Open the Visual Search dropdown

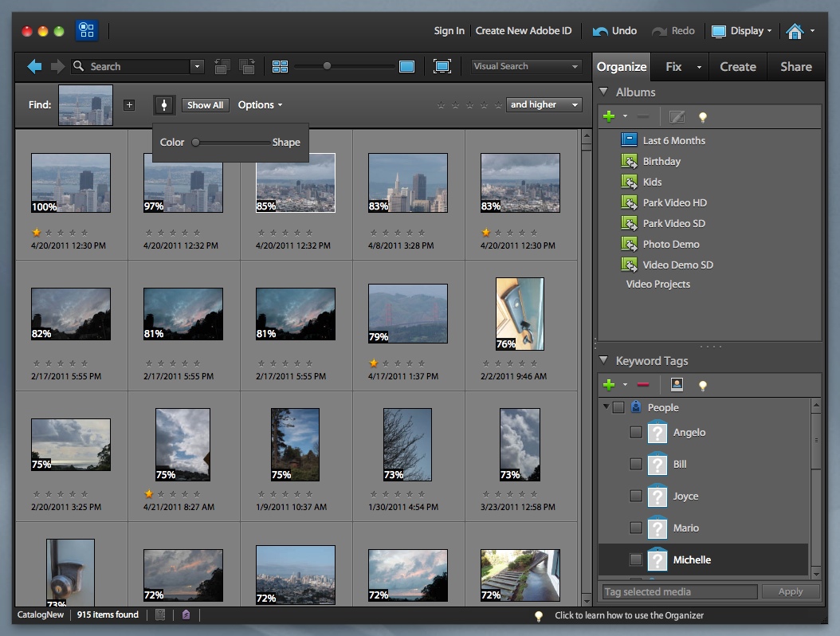(x=526, y=67)
